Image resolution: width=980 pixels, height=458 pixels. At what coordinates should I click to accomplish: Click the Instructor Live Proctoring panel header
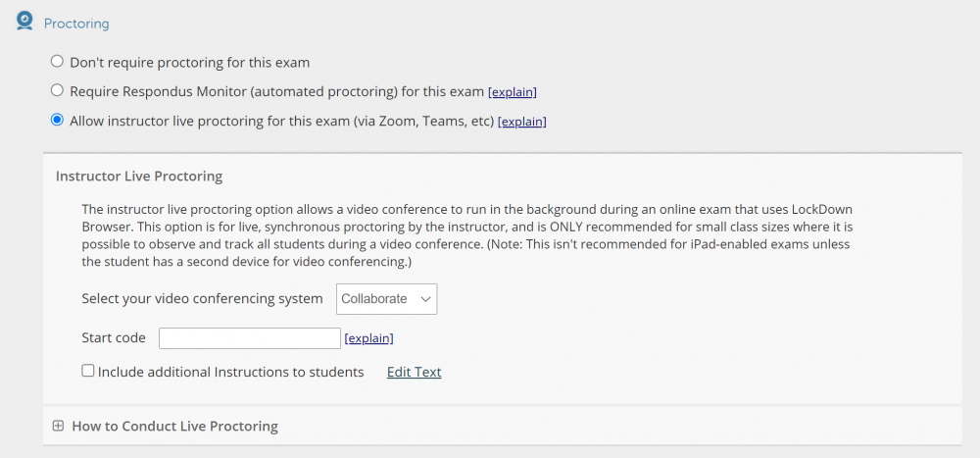pyautogui.click(x=139, y=177)
